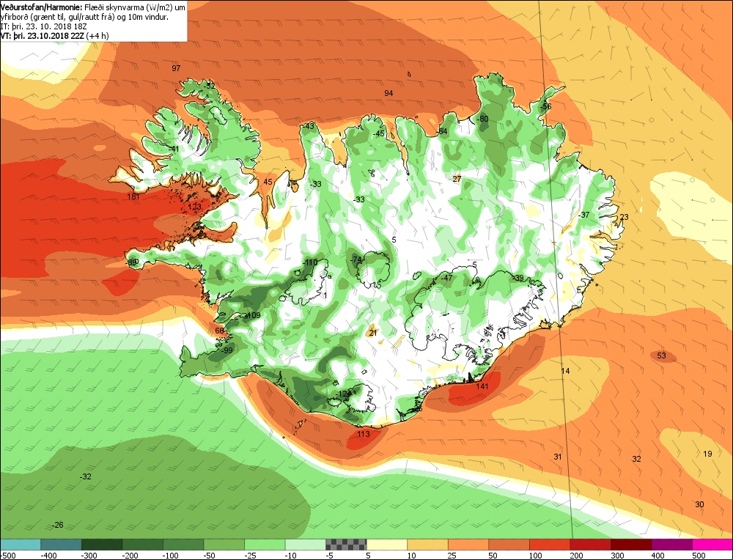The width and height of the screenshot is (733, 560).
Task: Click the value 141 off the southeast coast
Action: click(482, 386)
